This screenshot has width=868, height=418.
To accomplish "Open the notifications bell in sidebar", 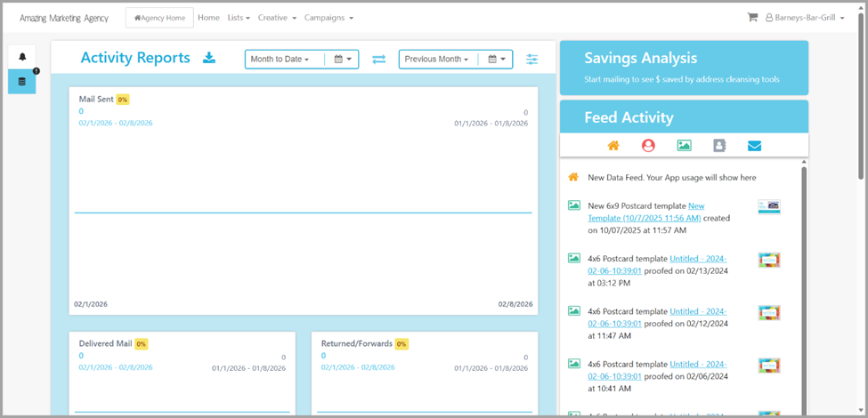I will pos(22,57).
